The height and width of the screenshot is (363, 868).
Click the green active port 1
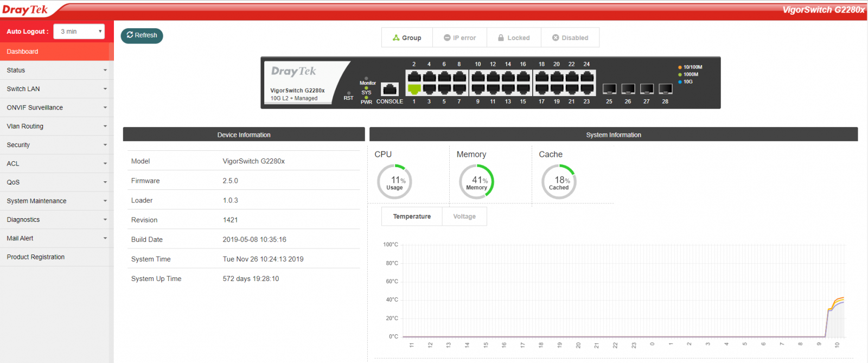(414, 89)
